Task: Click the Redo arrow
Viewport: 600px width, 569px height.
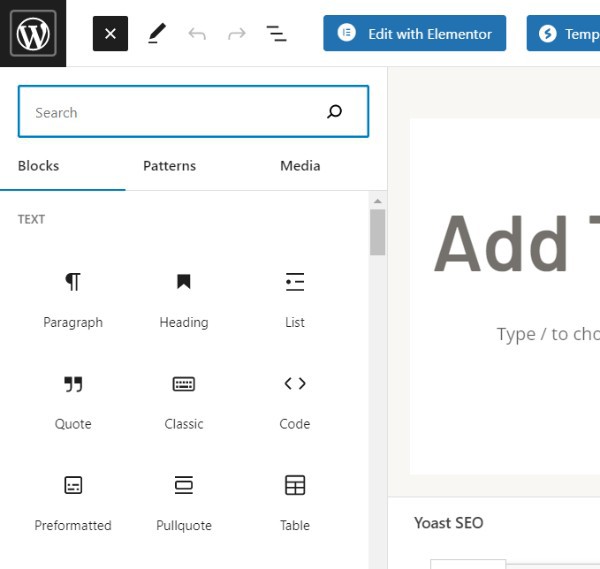Action: pos(237,34)
